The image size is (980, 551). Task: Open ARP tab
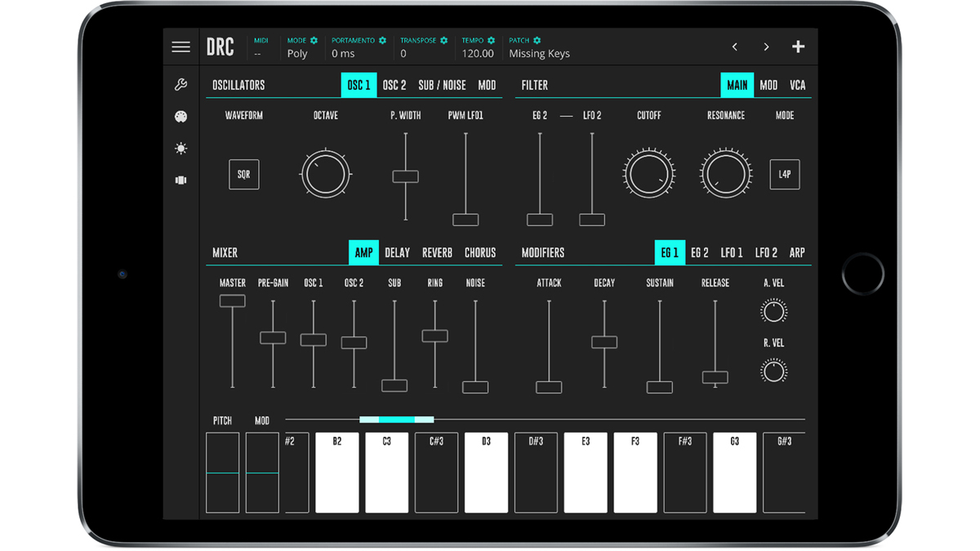(797, 253)
